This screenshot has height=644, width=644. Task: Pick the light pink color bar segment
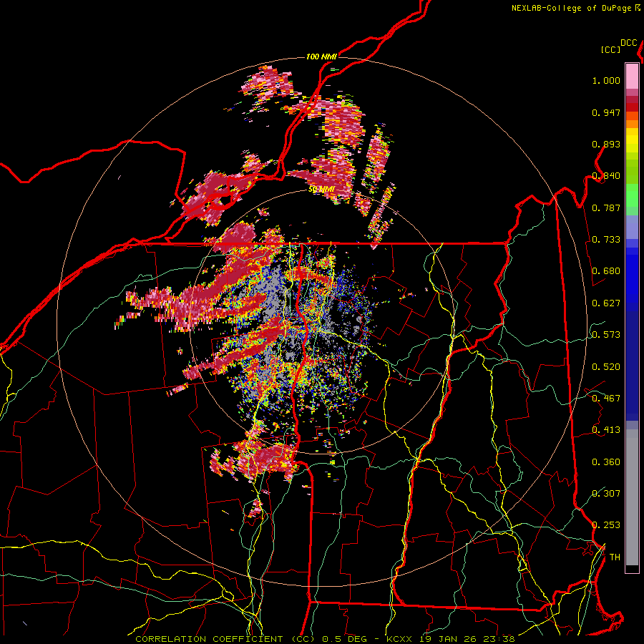pos(632,76)
